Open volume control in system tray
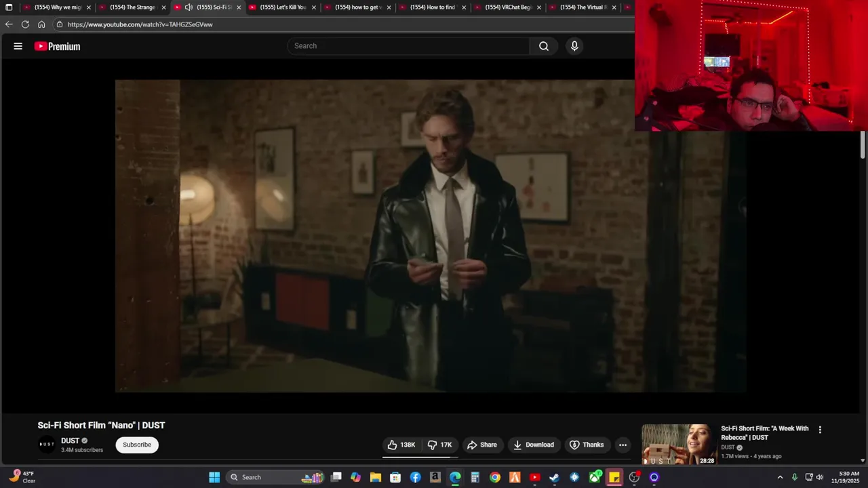868x488 pixels. (820, 477)
